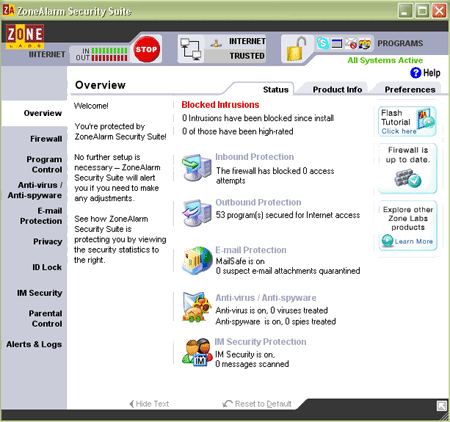Click the Zone Labs logo

(x=25, y=36)
